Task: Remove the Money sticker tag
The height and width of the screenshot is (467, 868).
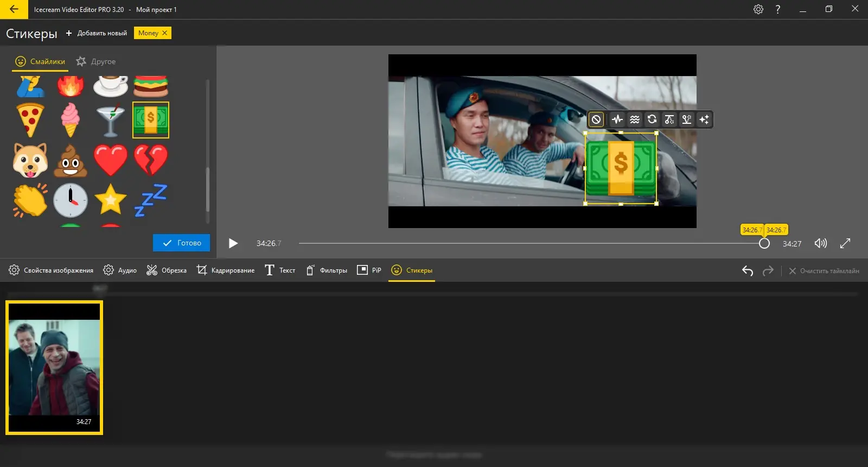Action: point(165,33)
